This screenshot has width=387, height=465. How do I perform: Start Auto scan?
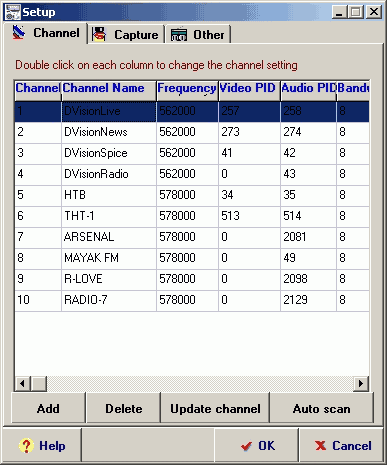coord(322,408)
